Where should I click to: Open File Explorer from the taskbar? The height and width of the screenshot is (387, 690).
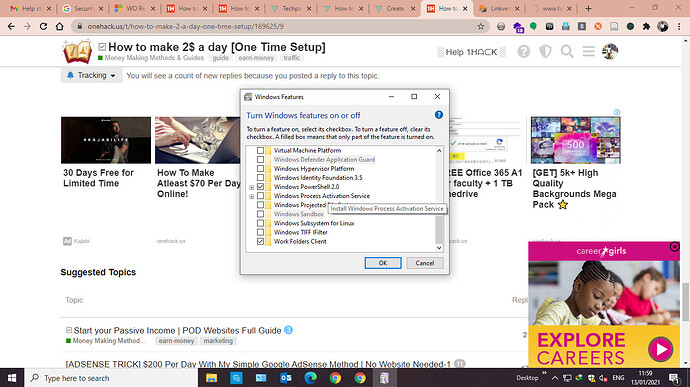(212, 378)
